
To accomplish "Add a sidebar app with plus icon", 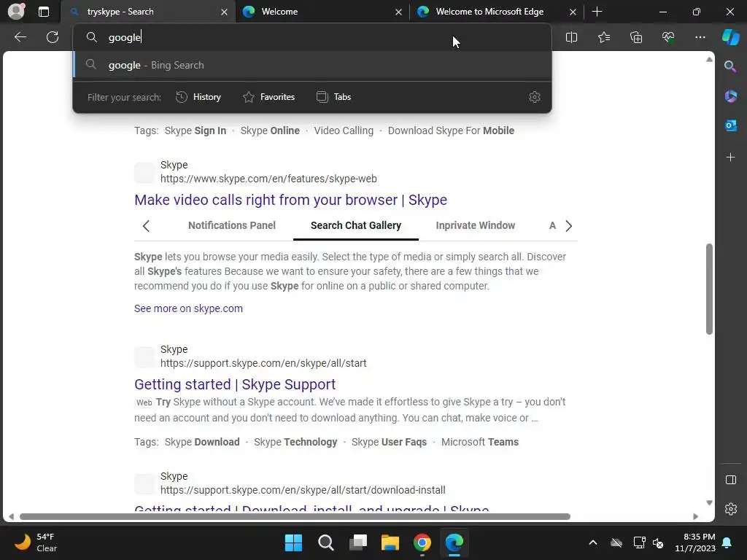I will point(730,157).
